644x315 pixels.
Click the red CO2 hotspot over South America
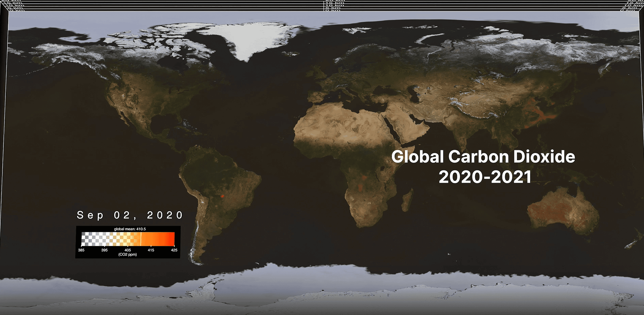(x=223, y=196)
